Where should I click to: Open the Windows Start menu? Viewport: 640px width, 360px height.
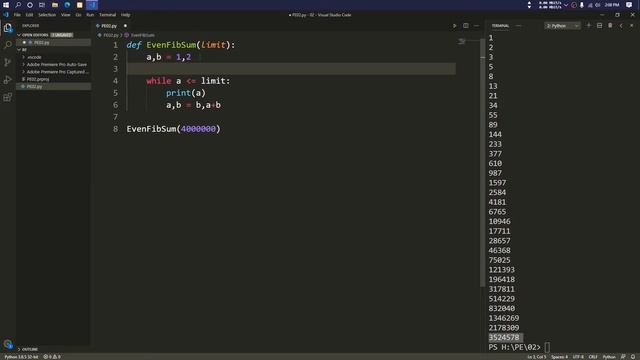coord(6,5)
